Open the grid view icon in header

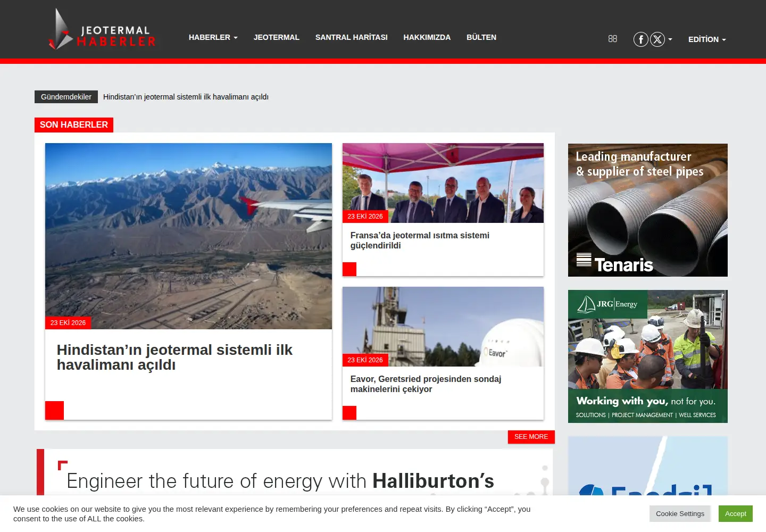[x=613, y=39]
